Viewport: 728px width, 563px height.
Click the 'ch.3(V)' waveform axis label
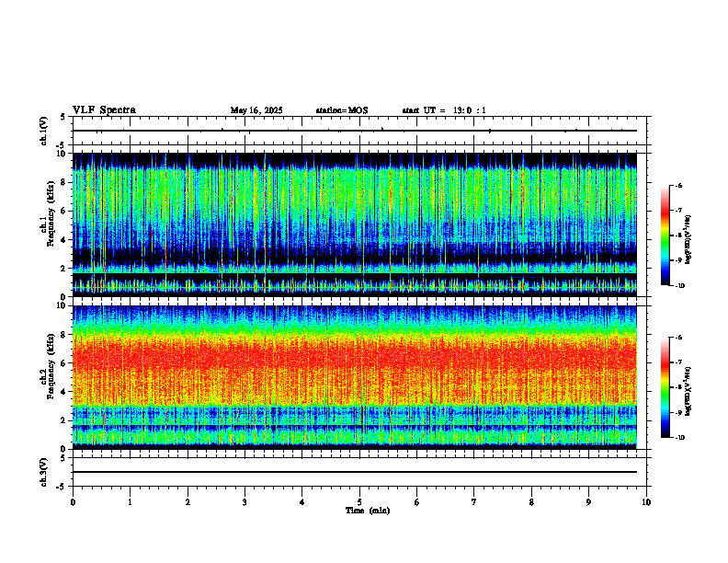tap(44, 473)
